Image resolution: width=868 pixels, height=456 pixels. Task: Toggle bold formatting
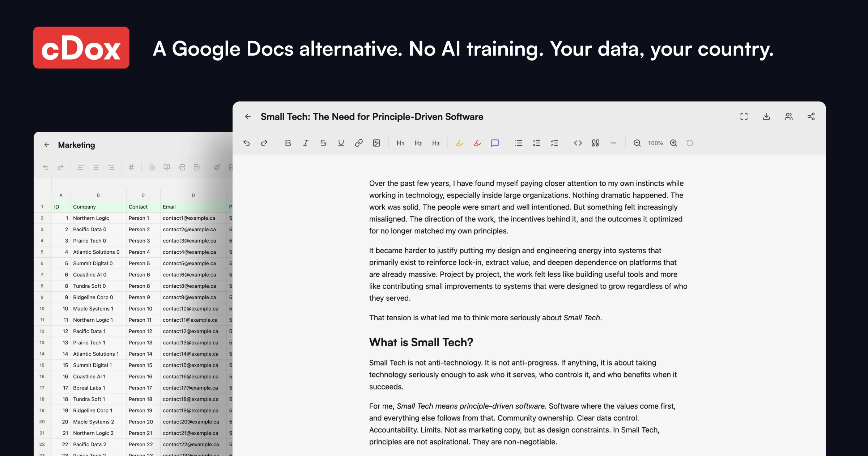click(x=288, y=143)
